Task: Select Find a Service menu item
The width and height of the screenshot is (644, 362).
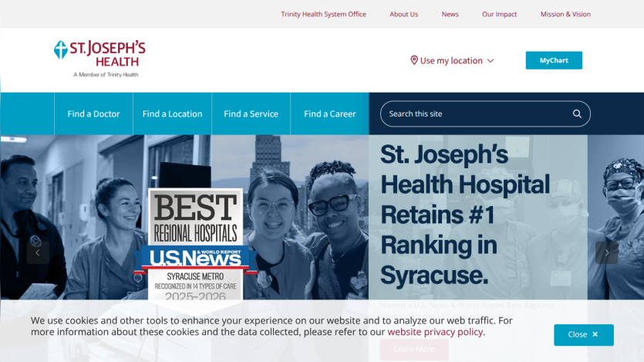Action: pos(251,113)
